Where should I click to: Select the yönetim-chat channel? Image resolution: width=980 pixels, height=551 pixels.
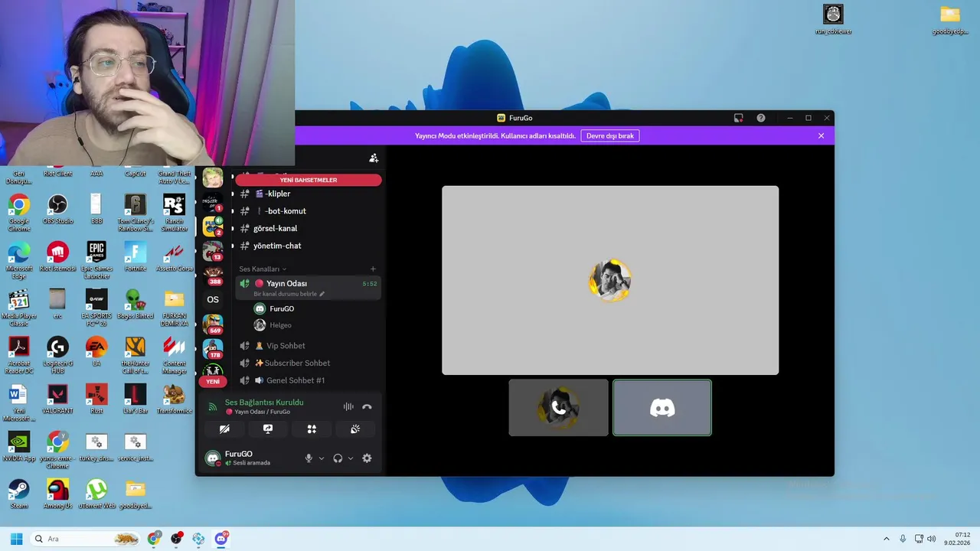[308, 246]
